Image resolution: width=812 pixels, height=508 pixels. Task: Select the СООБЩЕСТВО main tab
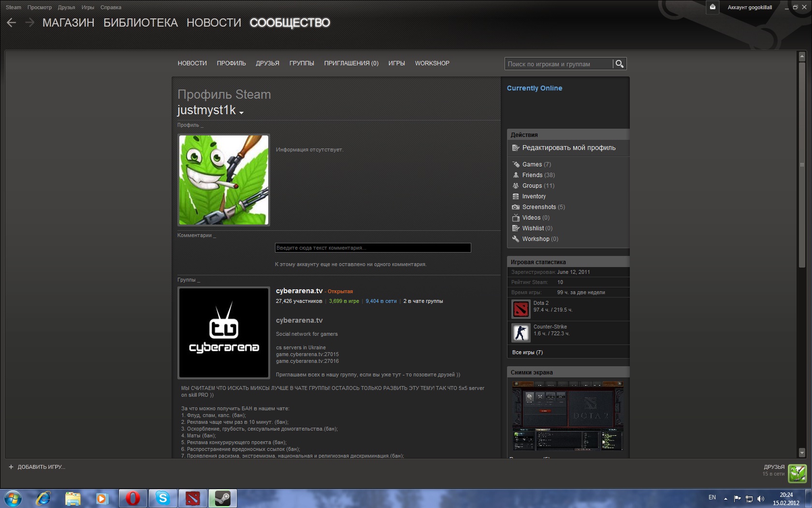click(290, 23)
